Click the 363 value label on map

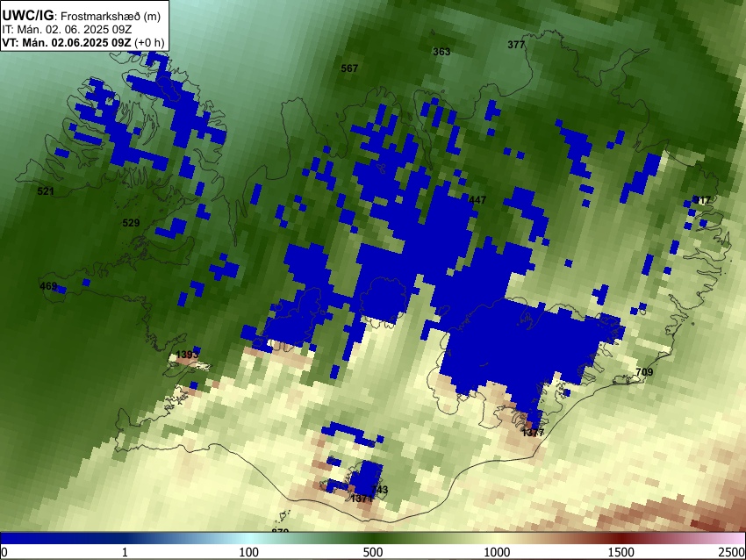441,52
